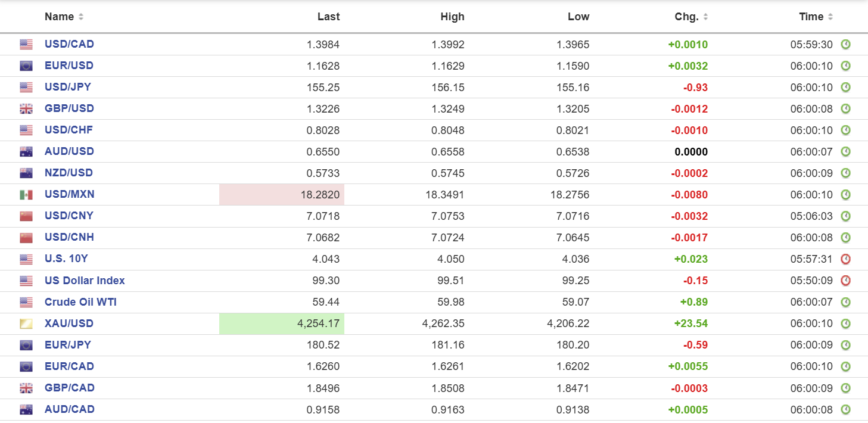868x423 pixels.
Task: Open the USD/CHF pair link
Action: [69, 130]
